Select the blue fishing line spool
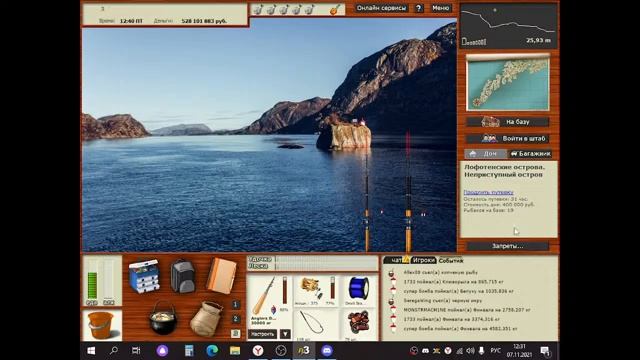 pyautogui.click(x=358, y=288)
